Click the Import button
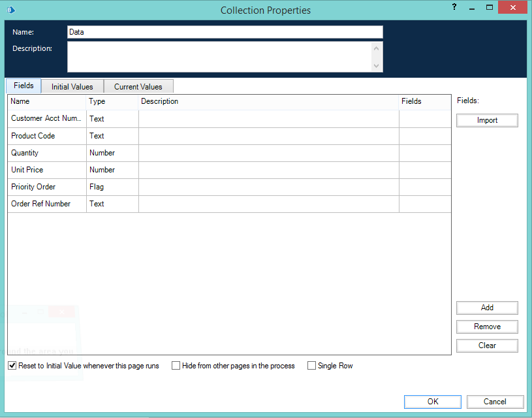Image resolution: width=532 pixels, height=418 pixels. point(487,120)
